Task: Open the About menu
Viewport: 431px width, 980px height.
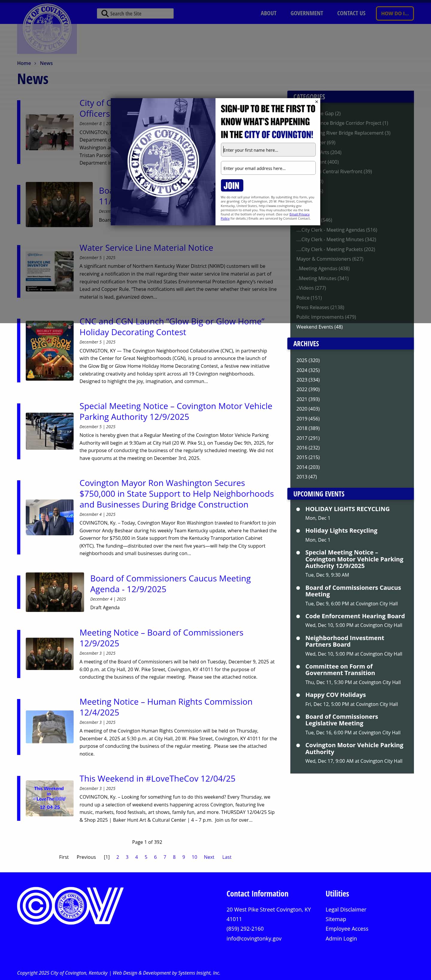Action: [268, 13]
